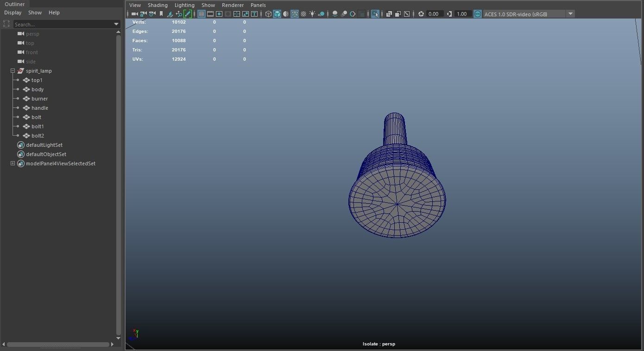Toggle the View Transform ON button
The width and height of the screenshot is (644, 351).
[x=478, y=14]
